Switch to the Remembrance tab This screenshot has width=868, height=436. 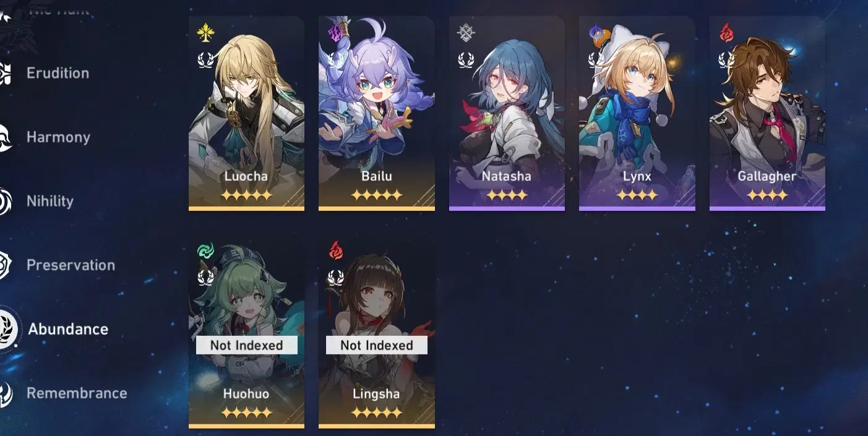click(x=77, y=393)
